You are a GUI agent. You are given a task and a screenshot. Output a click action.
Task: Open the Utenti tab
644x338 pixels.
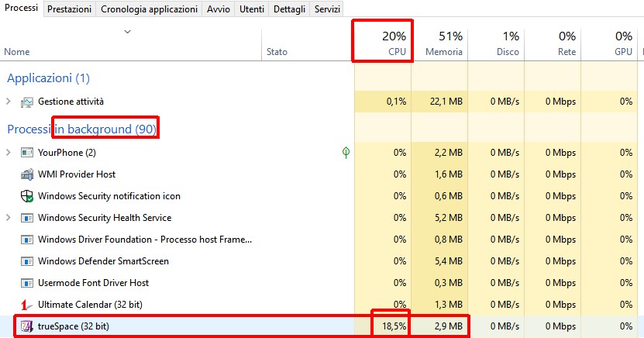click(252, 9)
